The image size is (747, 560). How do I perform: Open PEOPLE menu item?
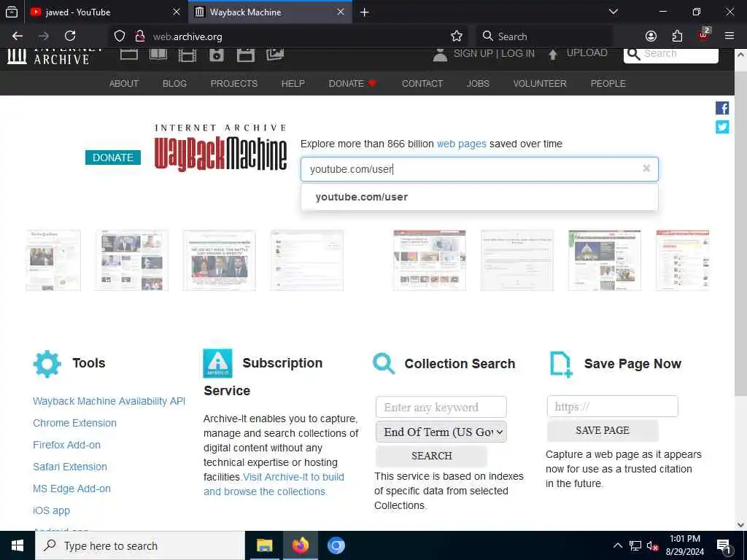pos(608,84)
